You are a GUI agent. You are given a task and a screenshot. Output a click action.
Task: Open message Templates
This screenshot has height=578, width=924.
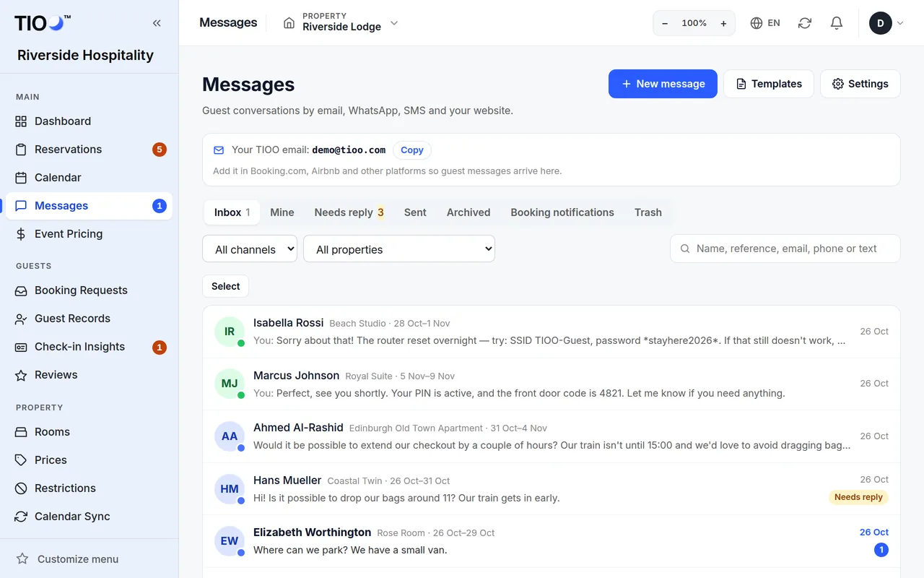(x=768, y=84)
